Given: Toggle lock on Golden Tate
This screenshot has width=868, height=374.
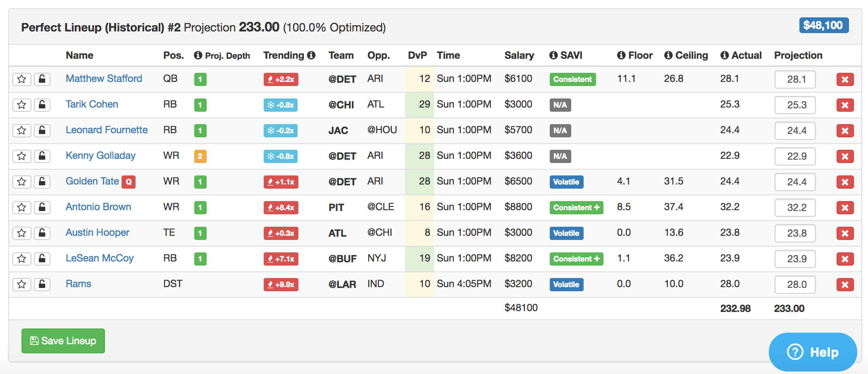Looking at the screenshot, I should coord(42,182).
